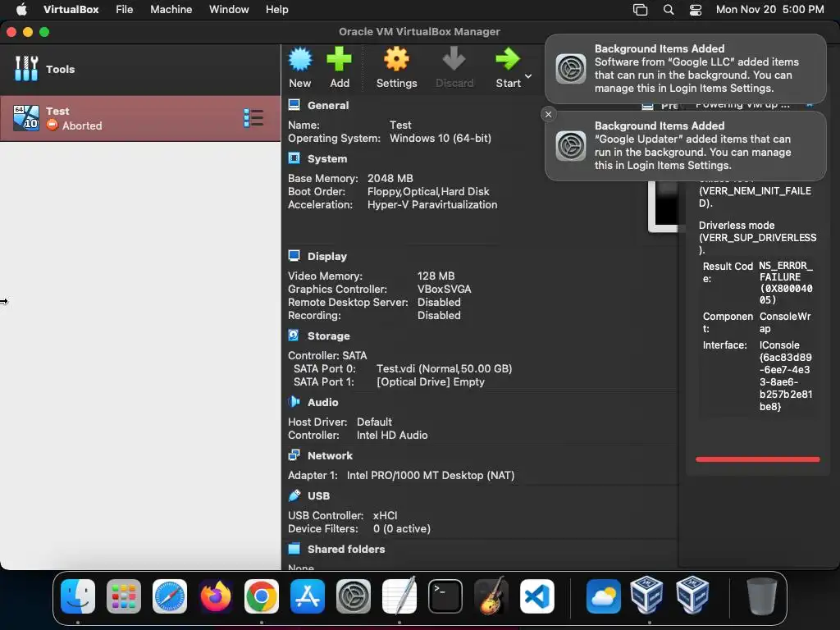Open the Shared folders heading link
The image size is (840, 630).
coord(346,549)
